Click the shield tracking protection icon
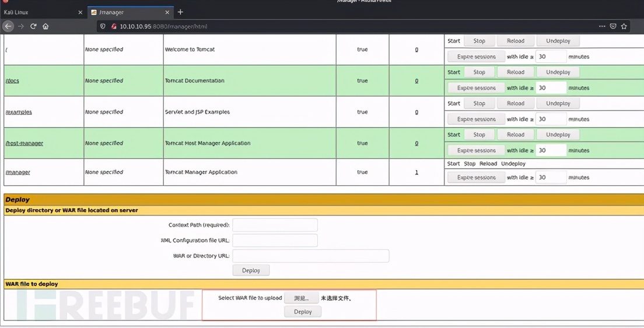The image size is (644, 328). point(103,26)
